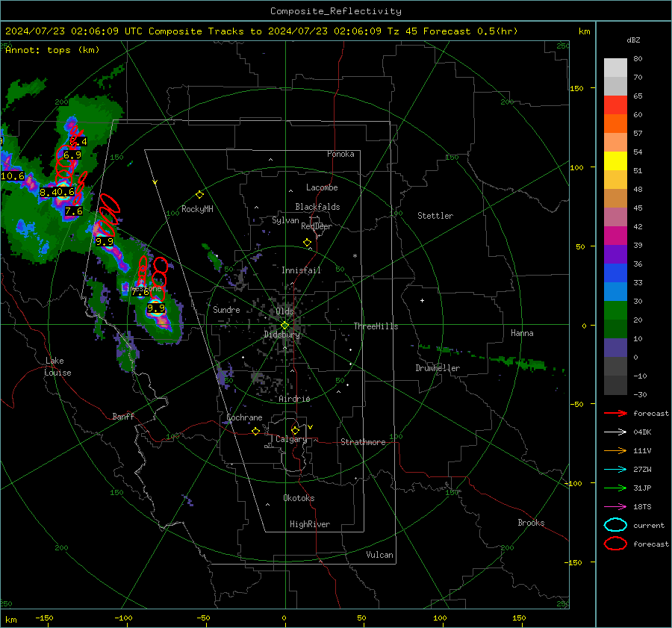
Task: Click the red 'forecast' ellipse legend icon
Action: 615,544
